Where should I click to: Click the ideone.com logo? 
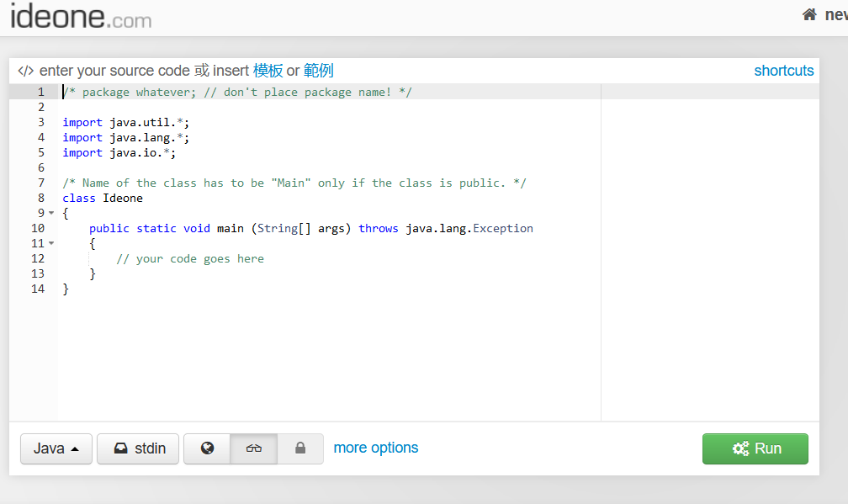point(81,16)
